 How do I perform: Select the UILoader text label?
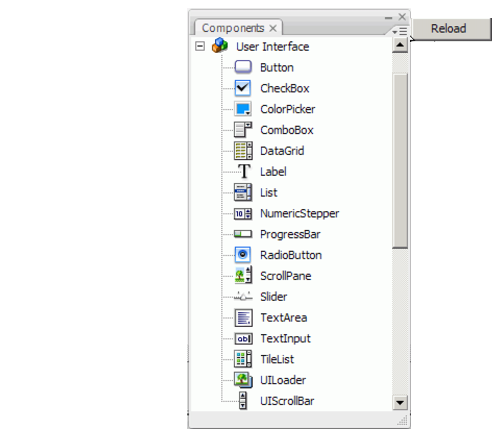tap(283, 380)
